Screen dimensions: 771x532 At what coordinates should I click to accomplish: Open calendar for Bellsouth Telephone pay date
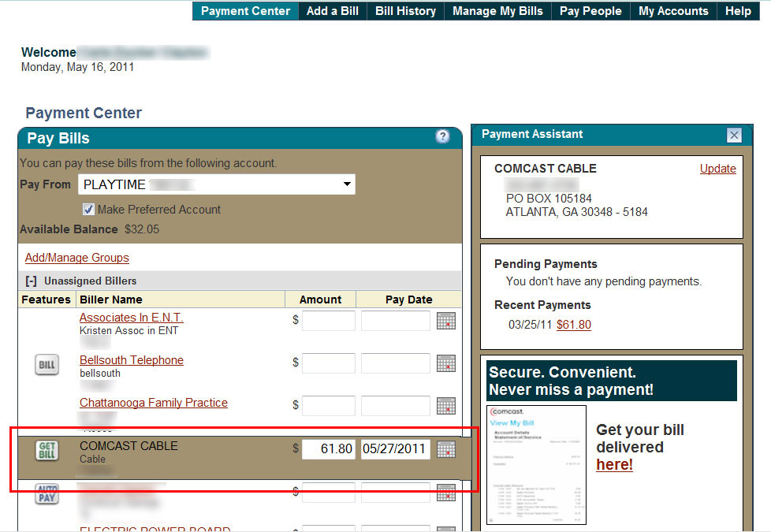(x=446, y=363)
